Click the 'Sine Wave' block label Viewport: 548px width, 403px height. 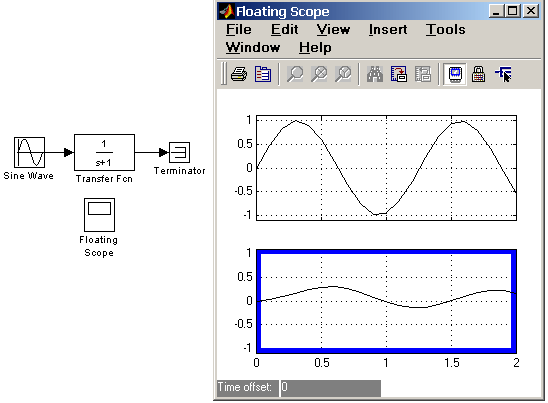click(29, 175)
